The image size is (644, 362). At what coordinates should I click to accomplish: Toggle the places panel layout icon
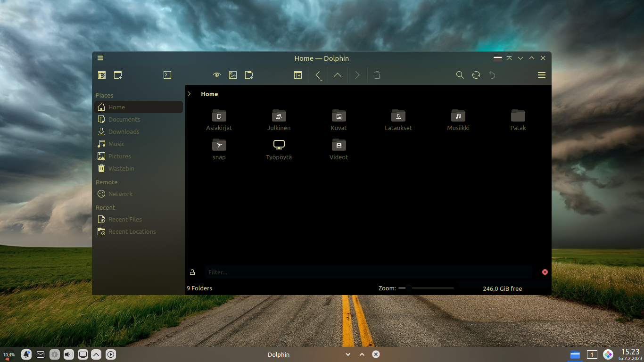(x=102, y=75)
